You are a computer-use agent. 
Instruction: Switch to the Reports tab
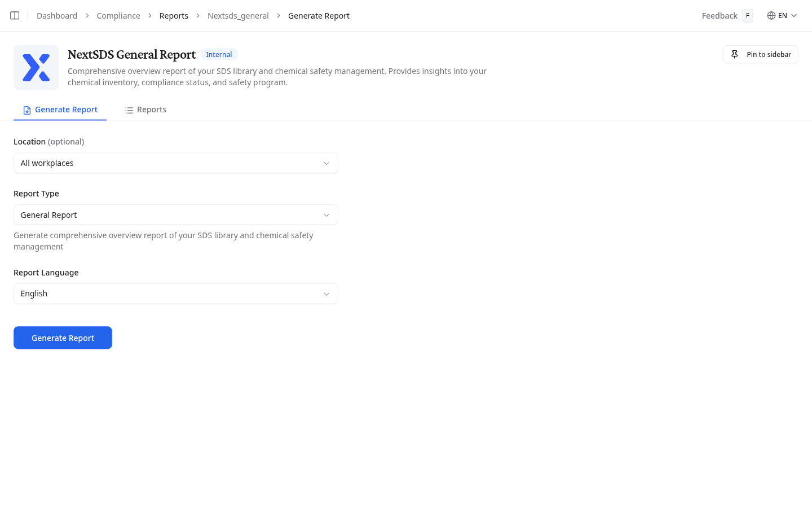pos(145,110)
